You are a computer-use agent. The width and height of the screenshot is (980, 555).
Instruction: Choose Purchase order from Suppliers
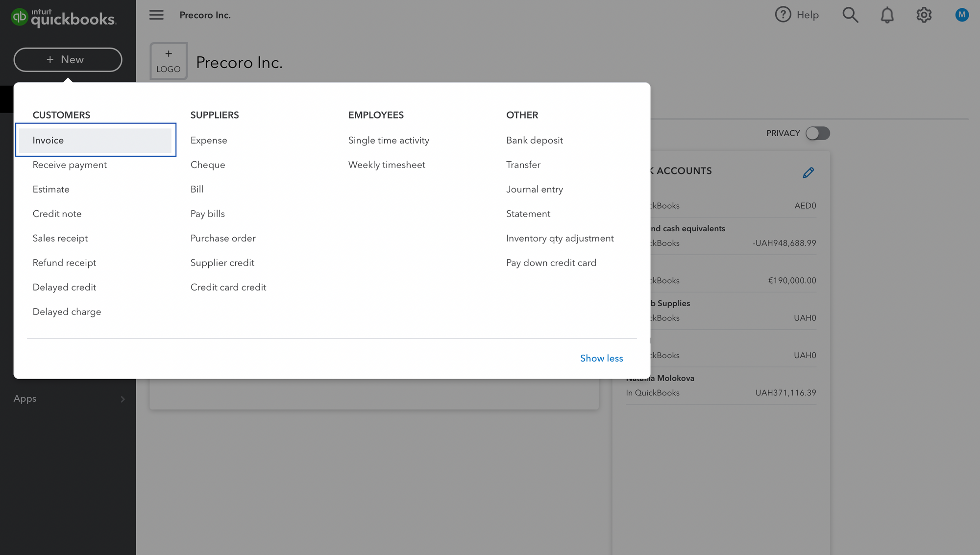coord(223,238)
